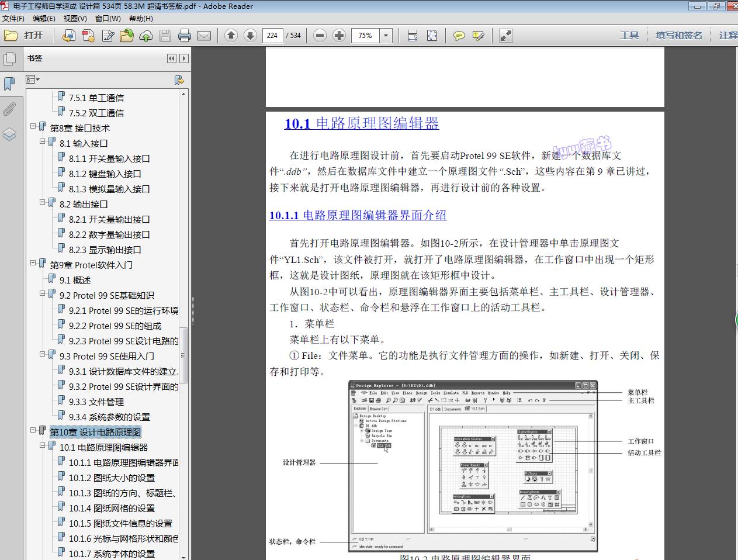Zoom in with the plus button
738x560 pixels.
point(339,36)
